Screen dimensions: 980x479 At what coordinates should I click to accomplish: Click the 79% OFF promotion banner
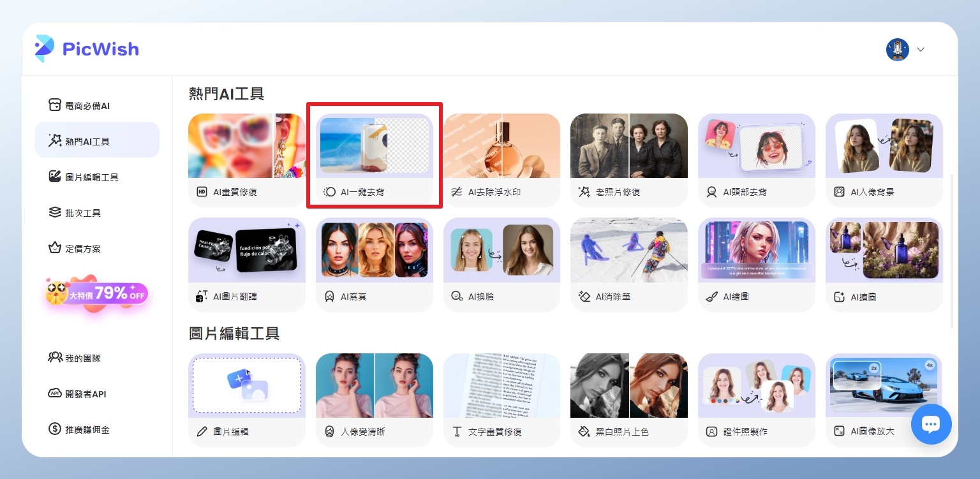(x=97, y=293)
